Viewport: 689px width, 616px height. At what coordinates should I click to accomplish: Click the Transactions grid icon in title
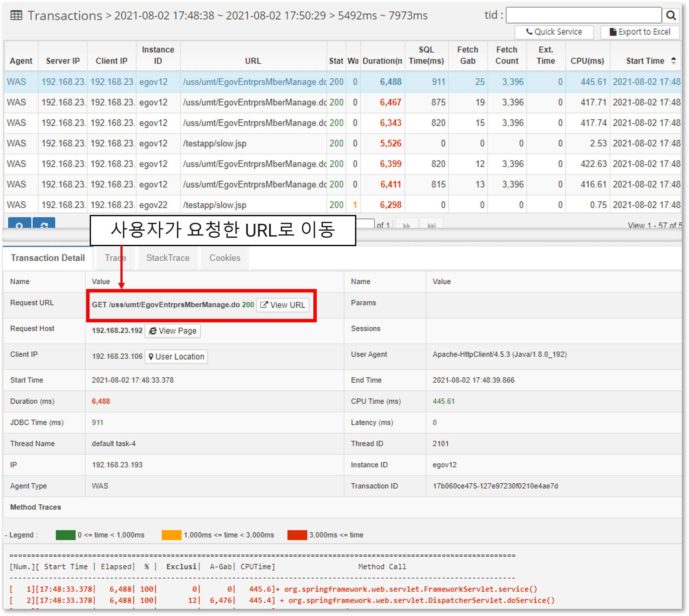click(16, 15)
